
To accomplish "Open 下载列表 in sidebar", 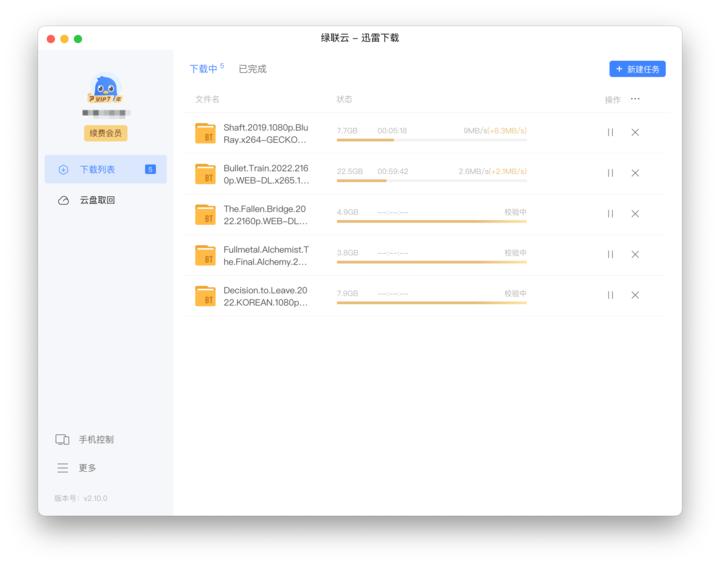I will 106,169.
